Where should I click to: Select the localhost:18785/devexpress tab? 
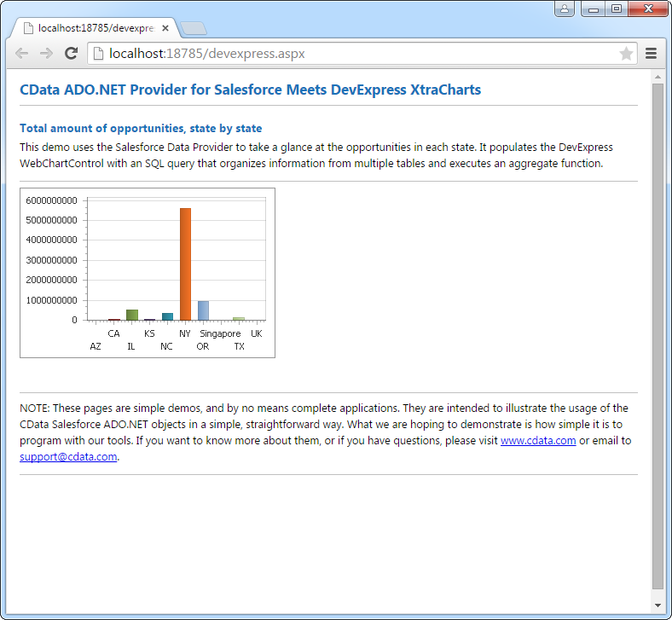coord(94,28)
